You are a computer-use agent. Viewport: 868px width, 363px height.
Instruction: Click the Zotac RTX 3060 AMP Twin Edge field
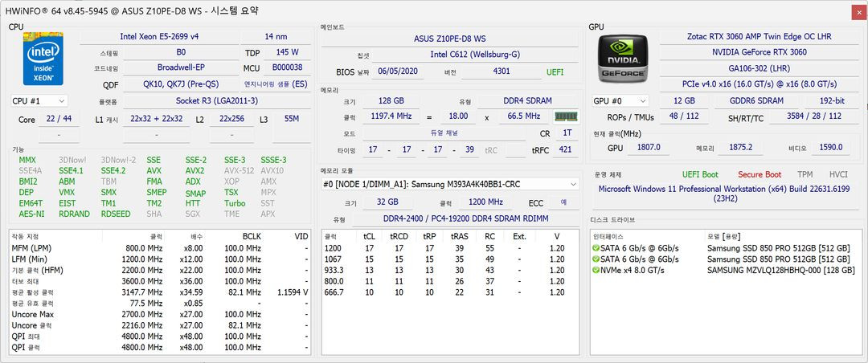[x=759, y=36]
